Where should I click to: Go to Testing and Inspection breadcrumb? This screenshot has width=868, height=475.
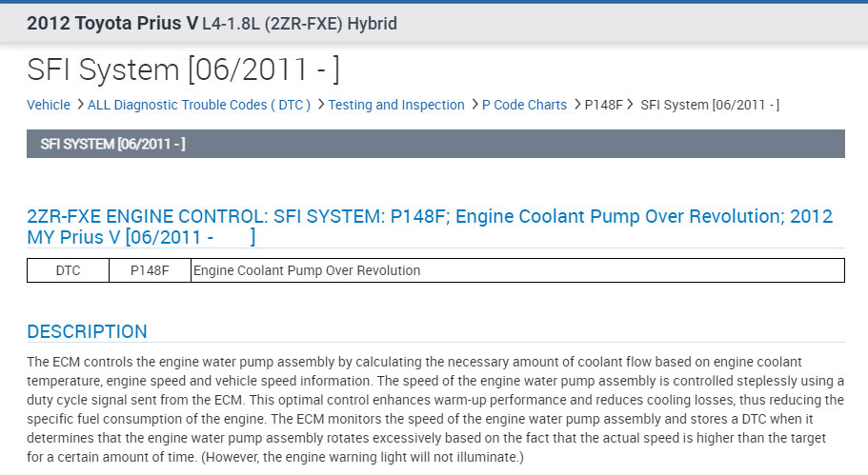pyautogui.click(x=396, y=105)
